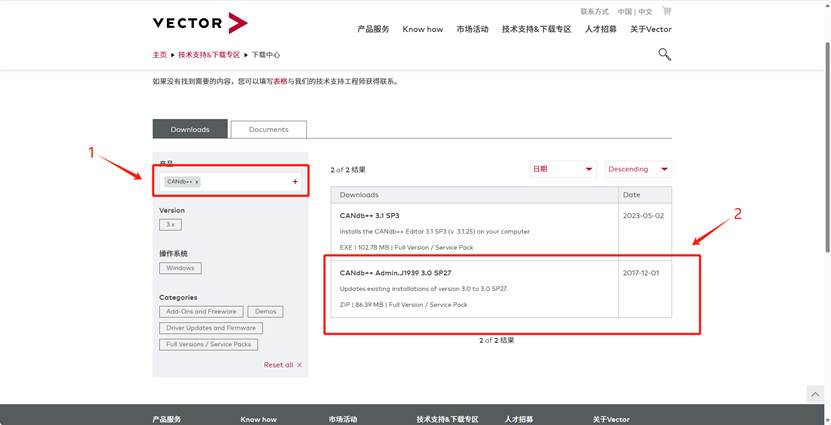
Task: Click the 下载中心 breadcrumb text
Action: pyautogui.click(x=266, y=55)
